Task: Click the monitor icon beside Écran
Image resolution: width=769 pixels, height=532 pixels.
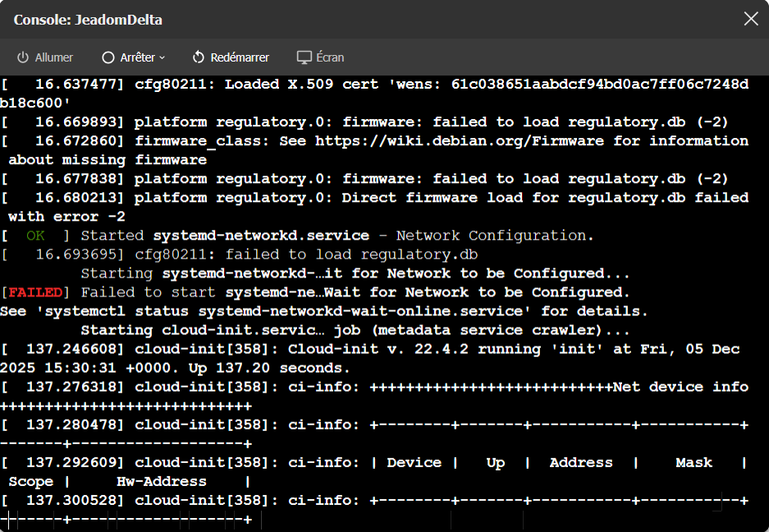Action: point(304,57)
